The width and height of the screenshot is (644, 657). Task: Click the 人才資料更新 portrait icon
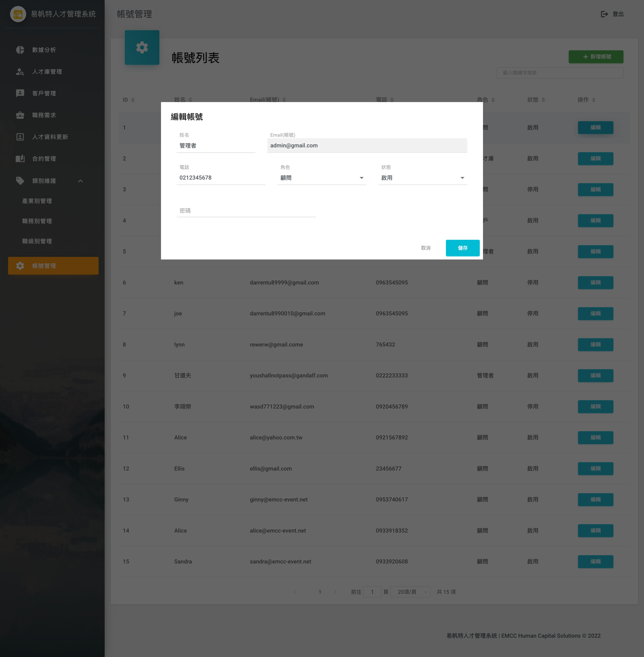click(20, 137)
